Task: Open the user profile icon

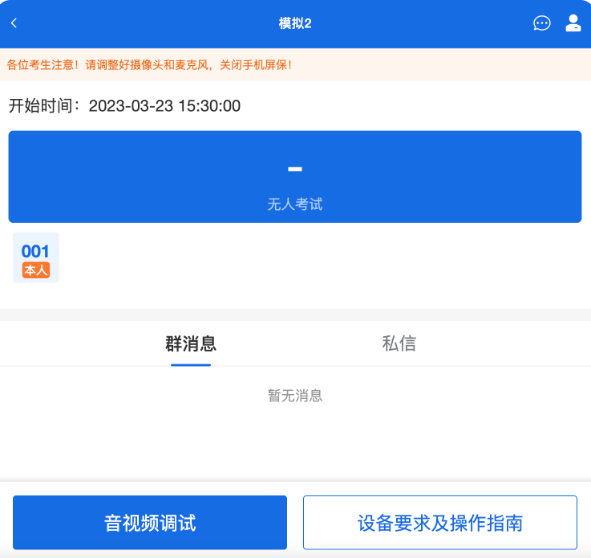Action: point(573,23)
